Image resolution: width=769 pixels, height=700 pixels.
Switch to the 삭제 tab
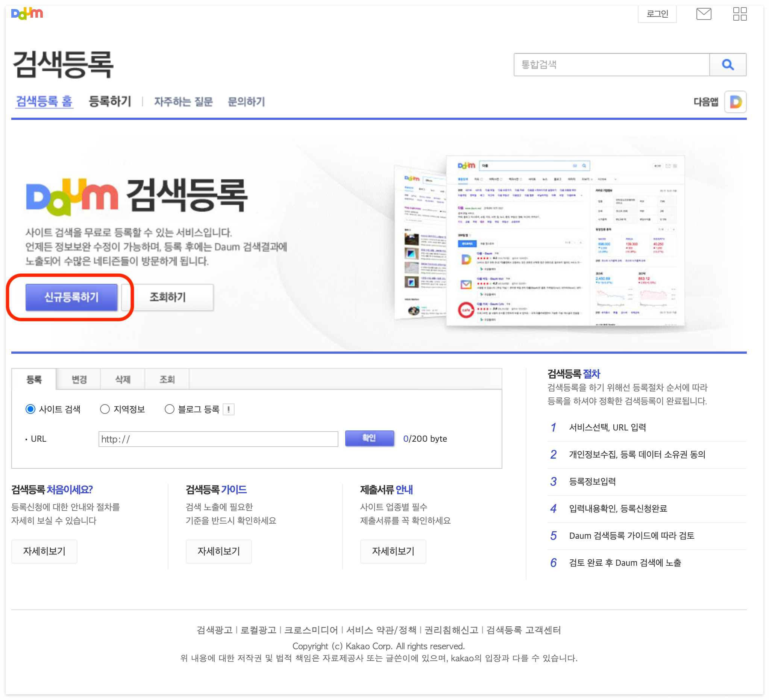click(x=123, y=379)
